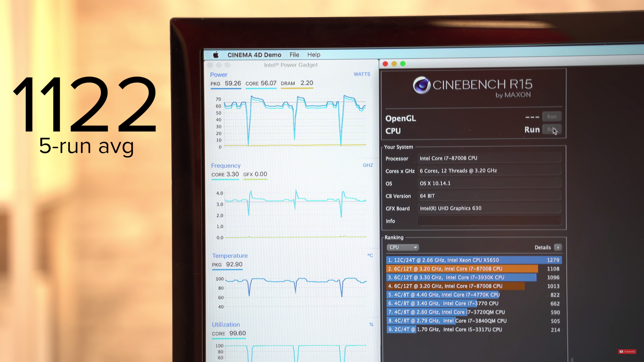Viewport: 644px width, 362px height.
Task: Click the Power section heading in Power Gadget
Action: click(x=219, y=75)
